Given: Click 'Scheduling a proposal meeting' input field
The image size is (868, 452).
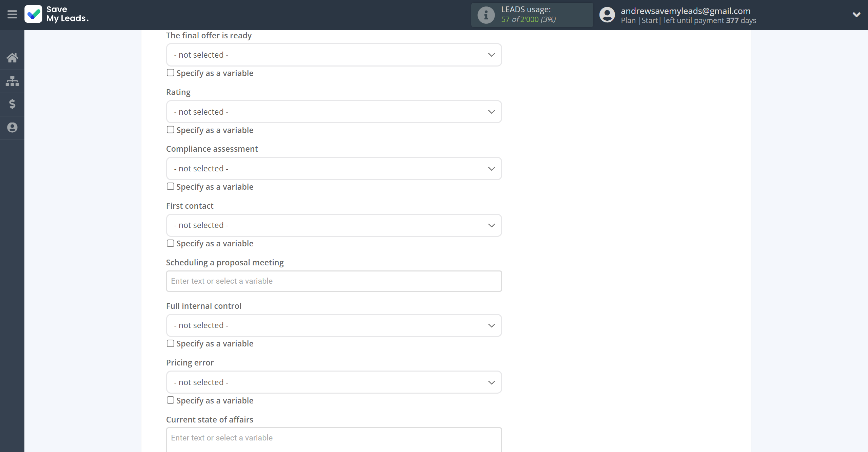Looking at the screenshot, I should [x=334, y=281].
